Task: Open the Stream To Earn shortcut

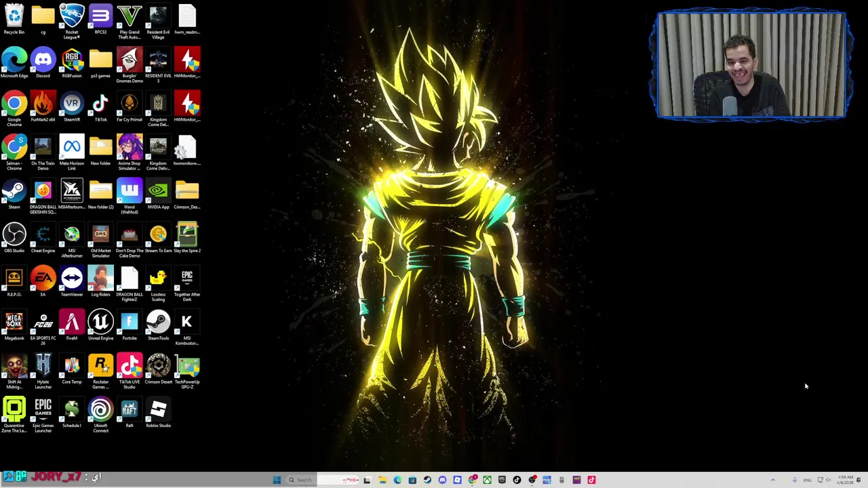Action: 158,238
